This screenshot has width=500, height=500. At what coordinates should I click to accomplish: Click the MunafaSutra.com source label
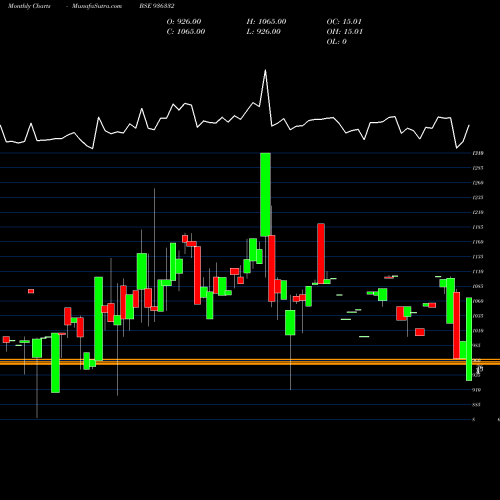(97, 6)
